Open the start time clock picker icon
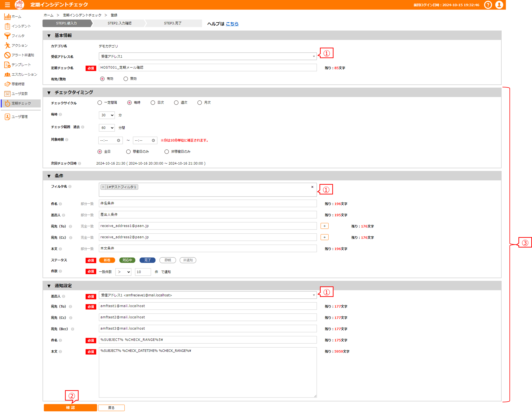The width and height of the screenshot is (532, 414). coord(119,141)
